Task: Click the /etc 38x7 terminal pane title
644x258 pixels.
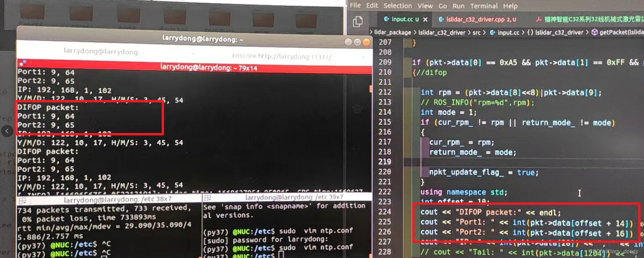Action: tap(118, 199)
